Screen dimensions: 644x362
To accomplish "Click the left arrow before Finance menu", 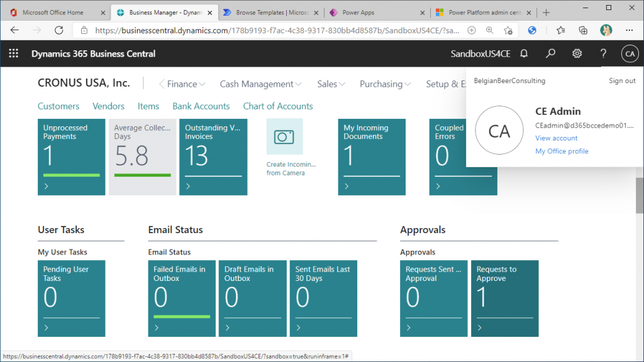I will [162, 84].
